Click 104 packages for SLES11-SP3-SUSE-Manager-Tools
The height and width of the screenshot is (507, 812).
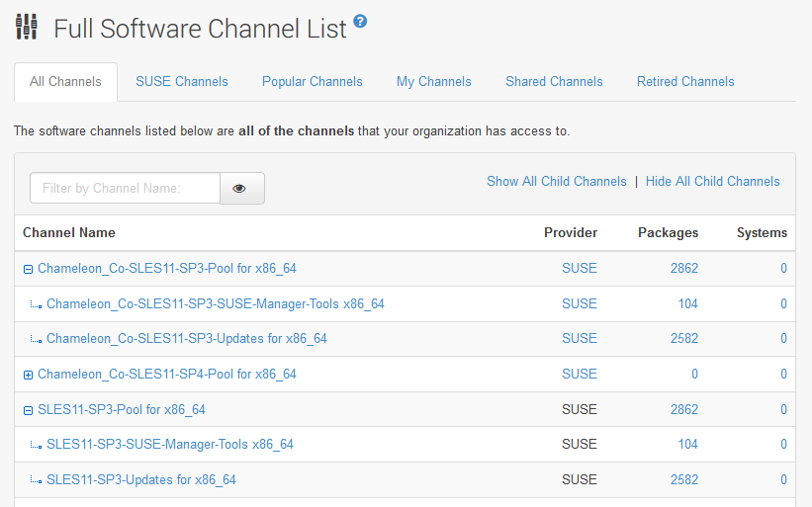(x=687, y=445)
